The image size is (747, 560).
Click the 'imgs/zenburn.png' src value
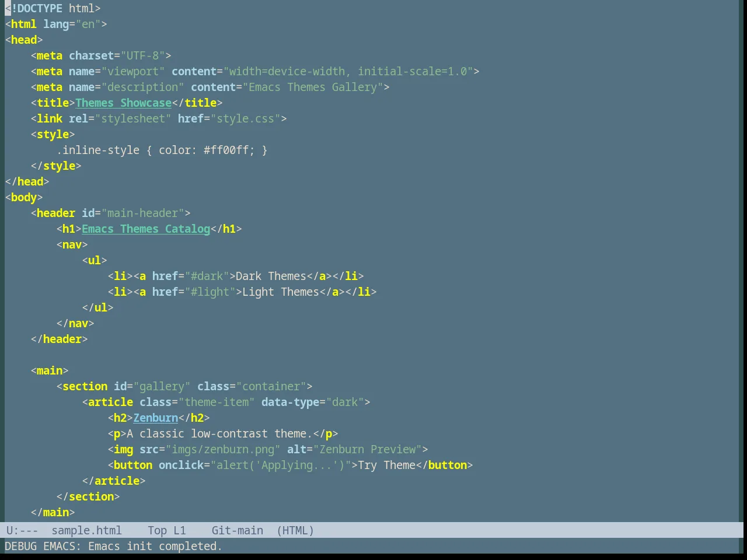223,449
